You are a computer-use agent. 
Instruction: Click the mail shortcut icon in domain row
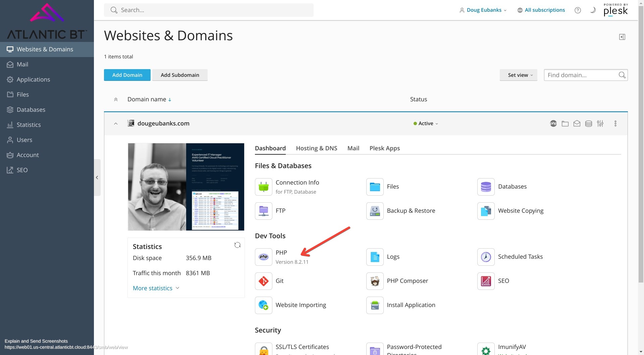pos(577,123)
